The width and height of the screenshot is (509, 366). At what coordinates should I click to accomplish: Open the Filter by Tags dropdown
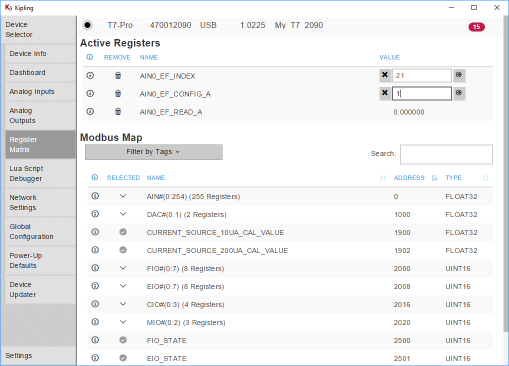[x=154, y=152]
